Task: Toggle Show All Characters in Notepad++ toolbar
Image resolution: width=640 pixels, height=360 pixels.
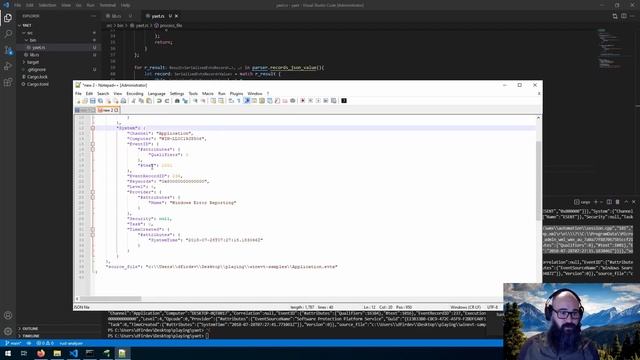Action: click(x=239, y=101)
